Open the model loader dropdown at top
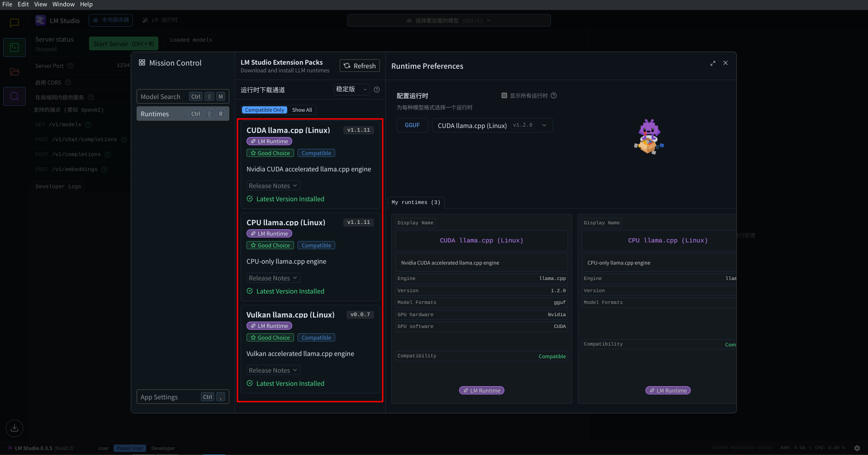 [449, 20]
